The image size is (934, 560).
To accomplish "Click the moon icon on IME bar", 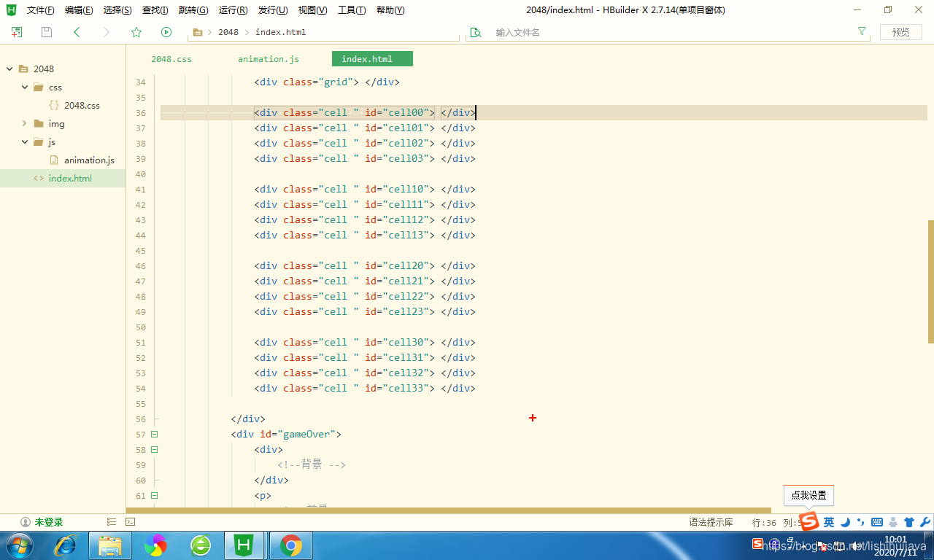I will 845,522.
